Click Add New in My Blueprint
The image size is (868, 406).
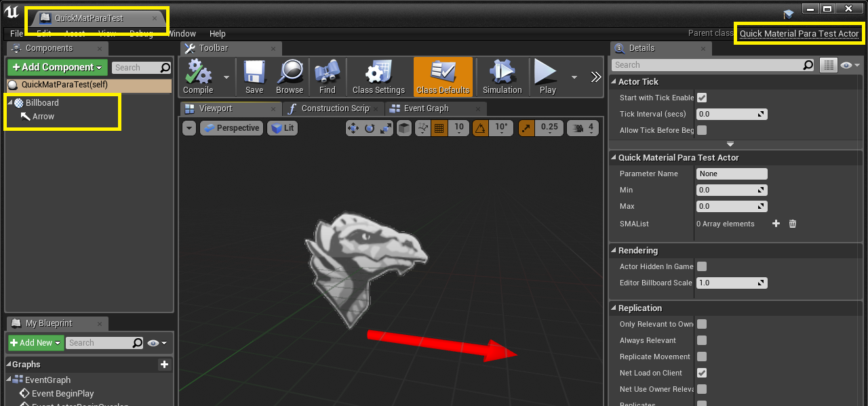click(36, 343)
